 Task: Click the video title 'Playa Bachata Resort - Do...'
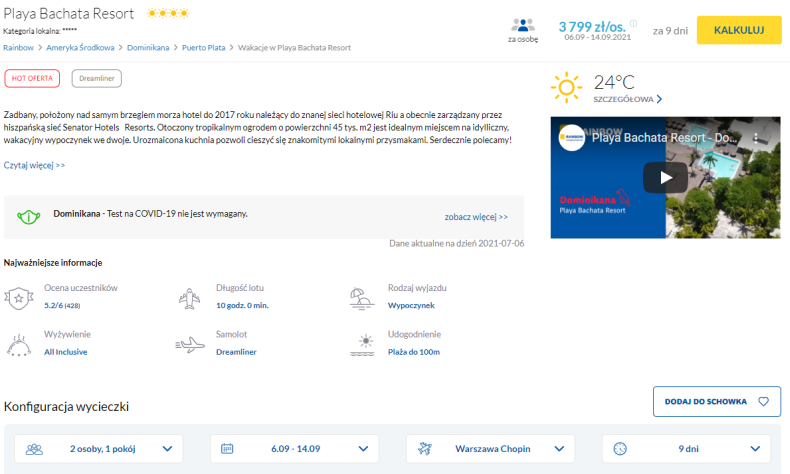pos(664,138)
